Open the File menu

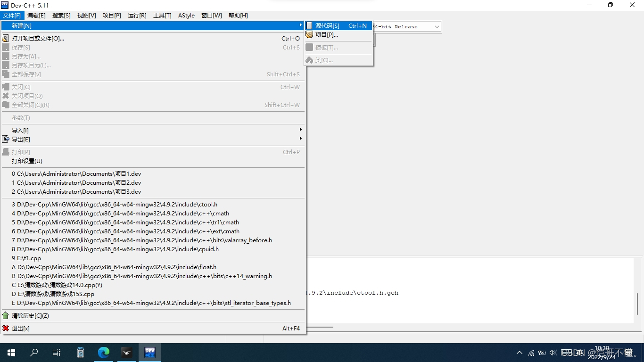[12, 16]
